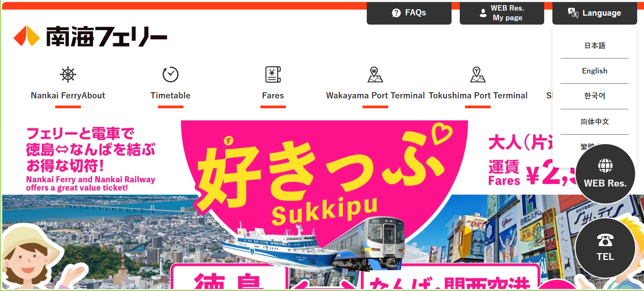Click the ship wheel icon above Nankai FerryAbout

pyautogui.click(x=68, y=74)
